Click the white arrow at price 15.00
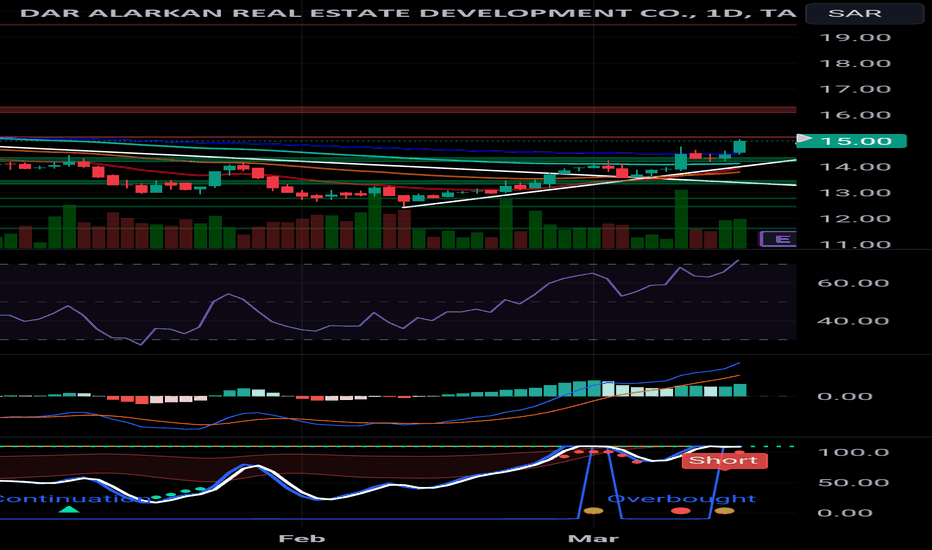The width and height of the screenshot is (932, 550). pyautogui.click(x=804, y=139)
